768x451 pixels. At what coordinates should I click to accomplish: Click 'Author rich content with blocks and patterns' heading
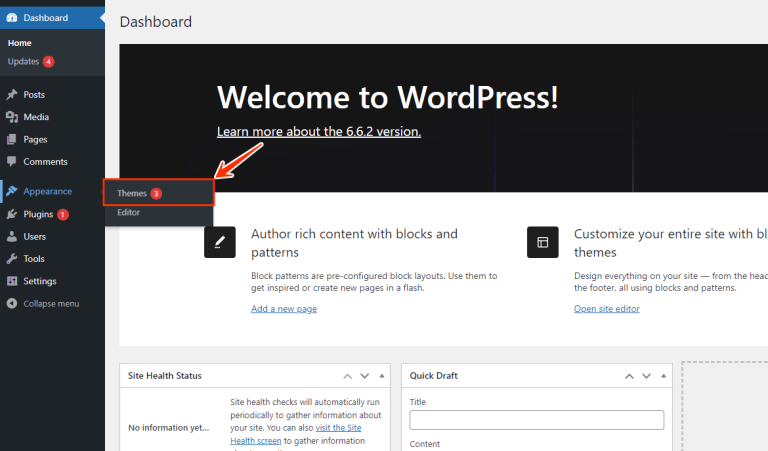354,243
